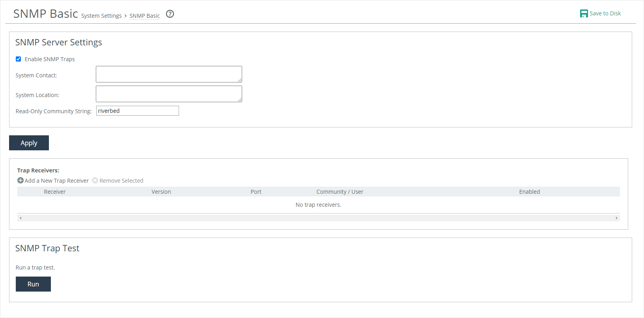Click the Community / User column header
The width and height of the screenshot is (644, 318).
tap(340, 192)
